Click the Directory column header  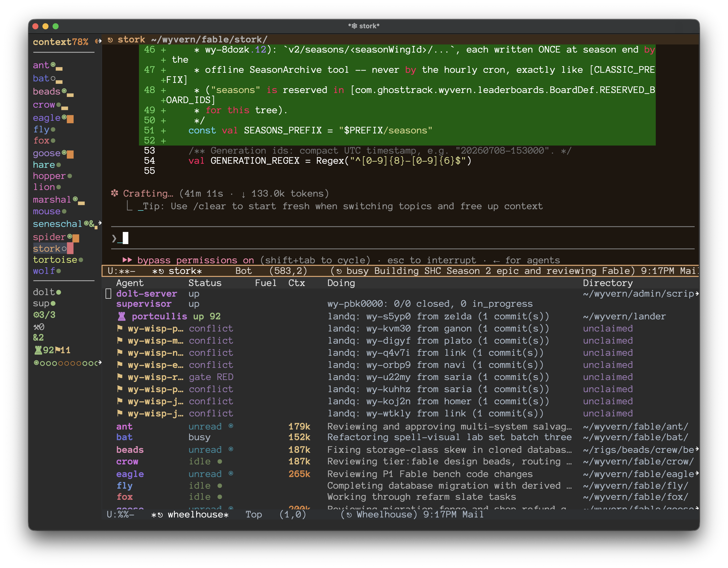pyautogui.click(x=608, y=283)
